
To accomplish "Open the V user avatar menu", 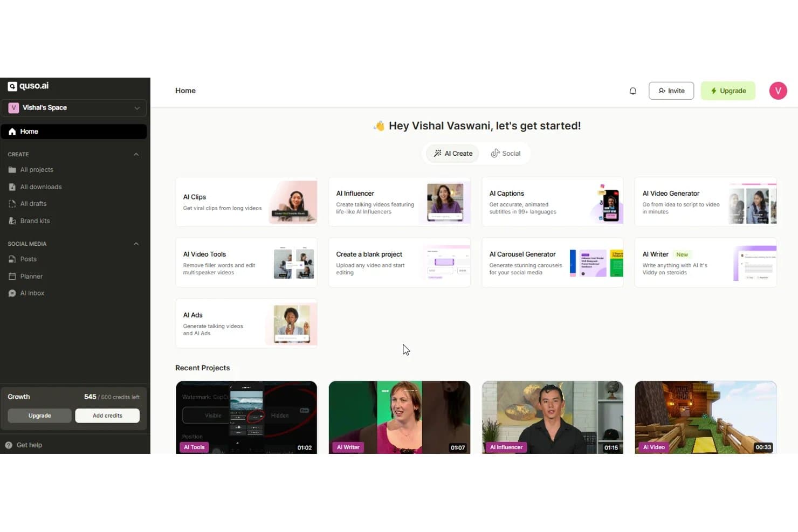I will click(x=778, y=91).
